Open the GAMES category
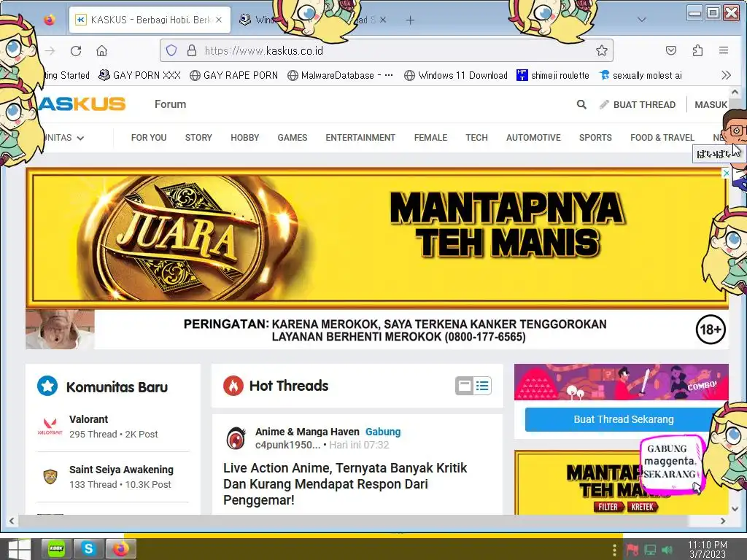Image resolution: width=747 pixels, height=560 pixels. point(293,138)
